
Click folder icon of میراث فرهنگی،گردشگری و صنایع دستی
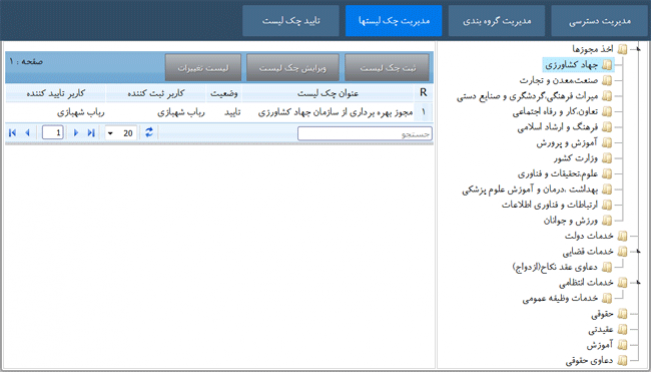pos(607,96)
